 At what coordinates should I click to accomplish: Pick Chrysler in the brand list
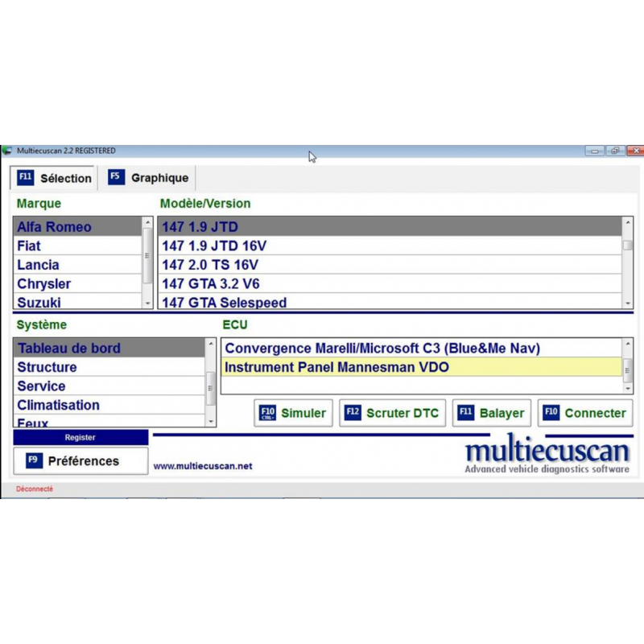pyautogui.click(x=77, y=283)
